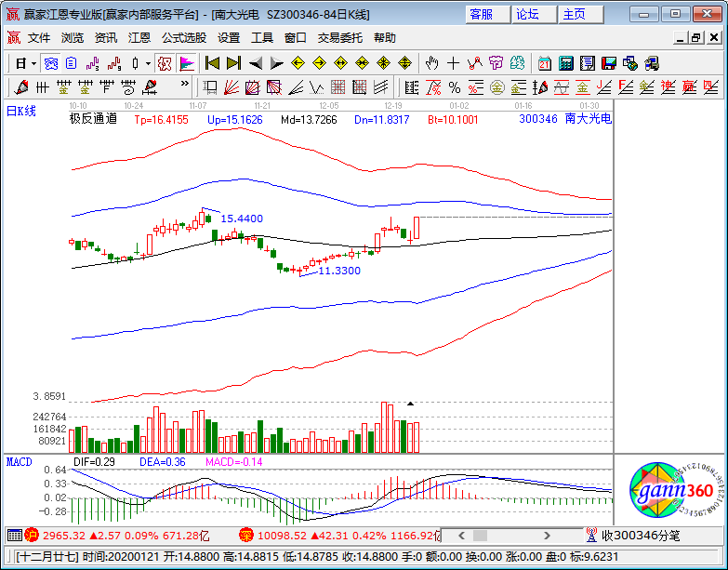Click the blue clipboard list icon
The height and width of the screenshot is (570, 728).
click(x=71, y=63)
